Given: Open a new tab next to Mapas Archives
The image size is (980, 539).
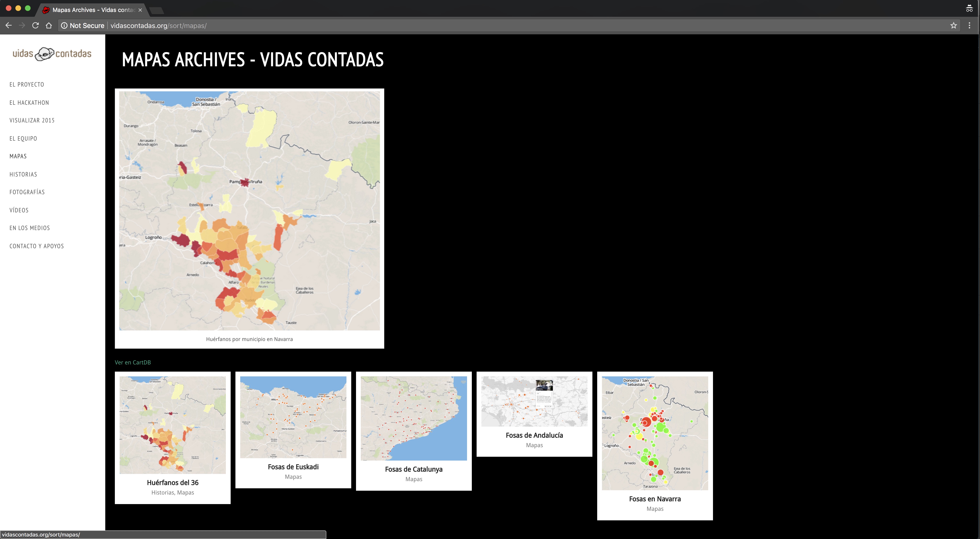Looking at the screenshot, I should pyautogui.click(x=156, y=10).
